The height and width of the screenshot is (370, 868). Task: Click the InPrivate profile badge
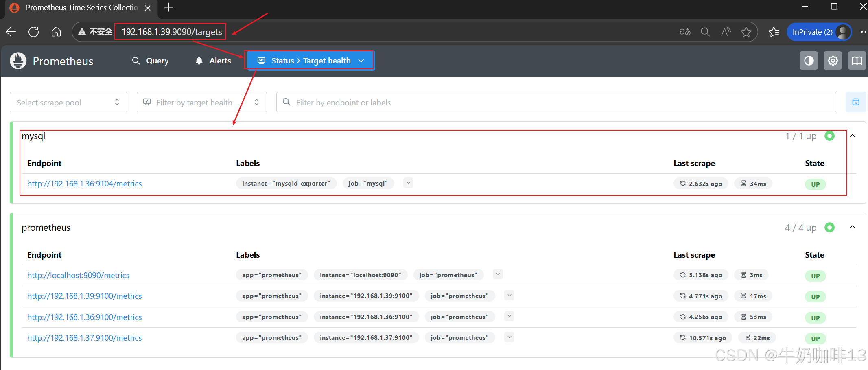point(819,32)
